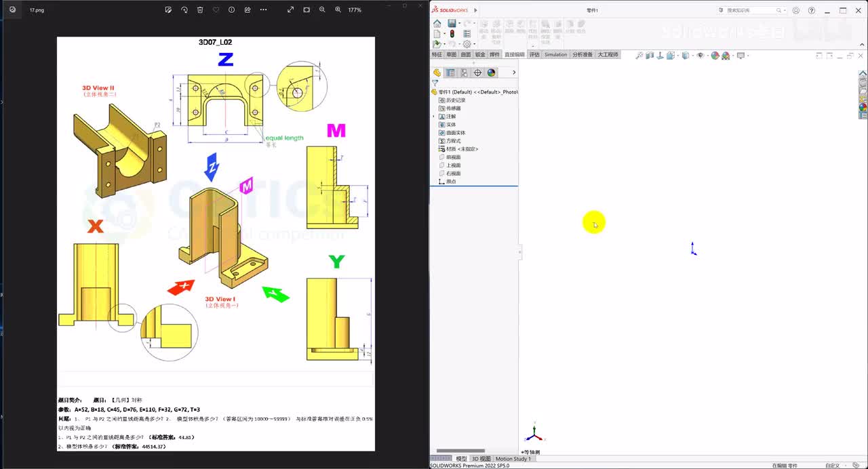Toggle Hide/Show Items eye icon
The width and height of the screenshot is (868, 469).
pos(701,56)
